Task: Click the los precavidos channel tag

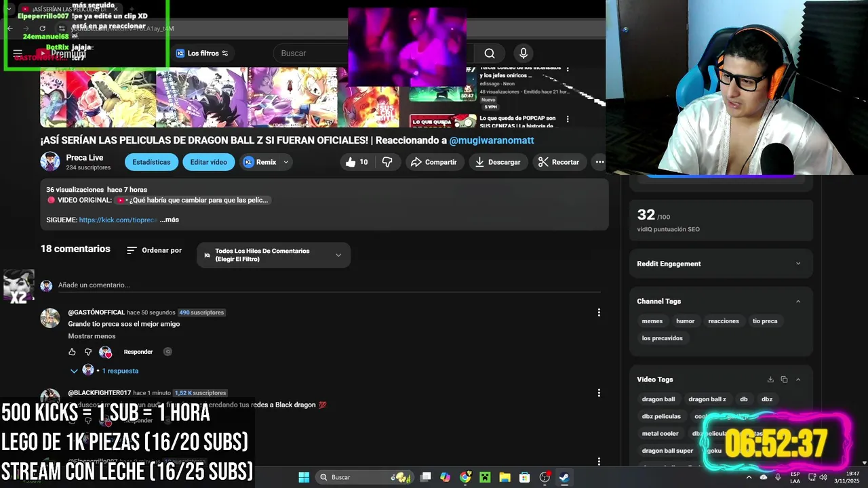Action: pos(663,338)
